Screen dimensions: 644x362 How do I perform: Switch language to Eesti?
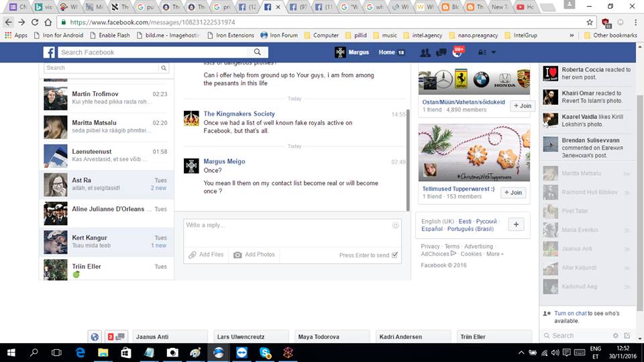pyautogui.click(x=465, y=222)
